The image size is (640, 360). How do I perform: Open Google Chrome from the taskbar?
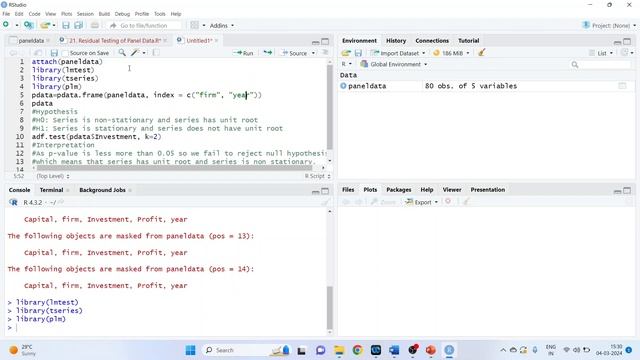[x=358, y=350]
